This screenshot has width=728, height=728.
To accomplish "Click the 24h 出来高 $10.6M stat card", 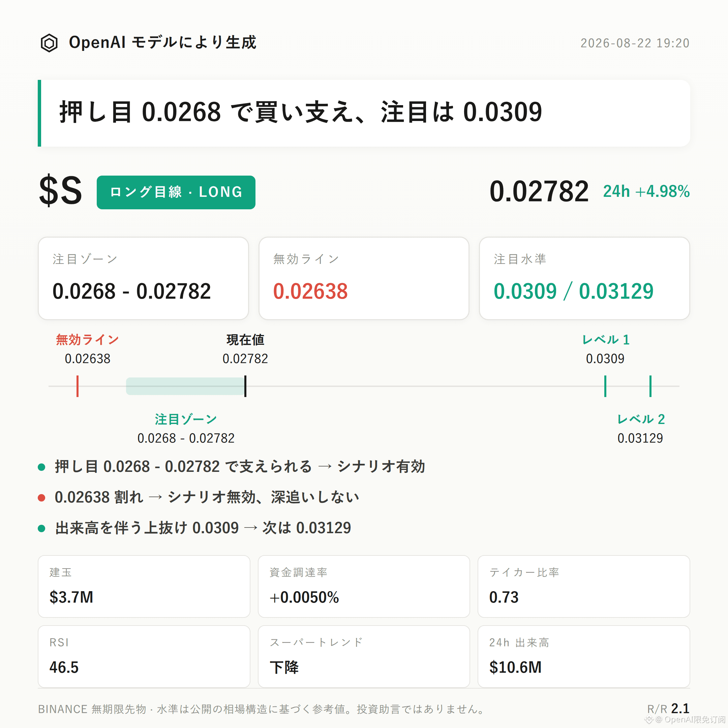I will tap(584, 657).
